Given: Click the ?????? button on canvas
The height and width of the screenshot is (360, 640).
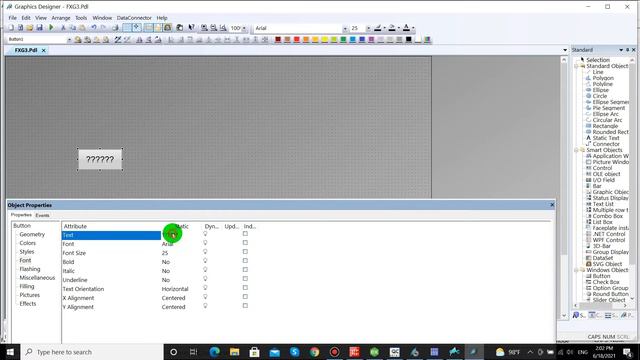Looking at the screenshot, I should pos(100,159).
